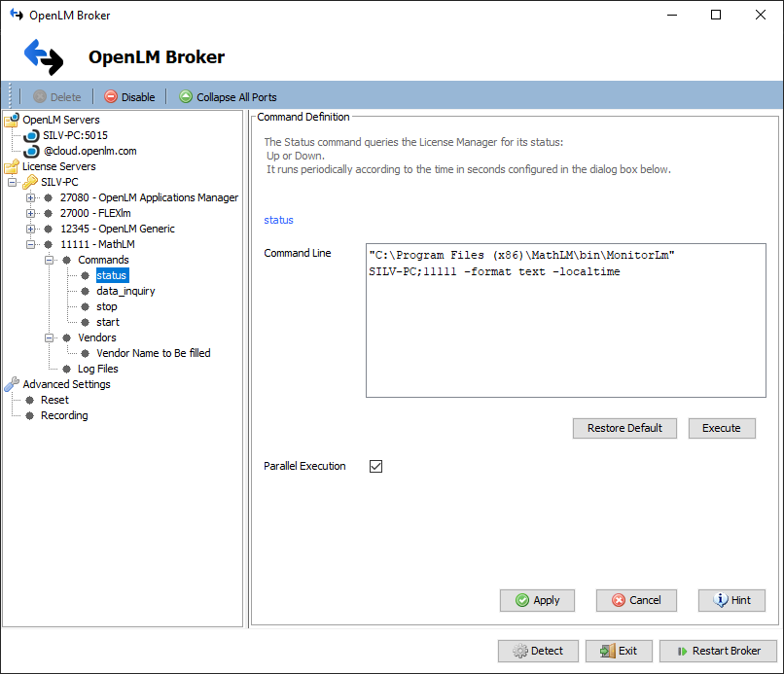Viewport: 784px width, 674px height.
Task: Click the OpenLM Servers folder icon
Action: tap(12, 121)
